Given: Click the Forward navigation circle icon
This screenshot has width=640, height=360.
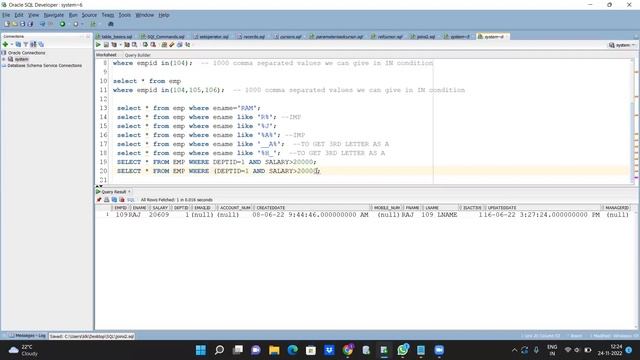Looking at the screenshot, I should (76, 24).
